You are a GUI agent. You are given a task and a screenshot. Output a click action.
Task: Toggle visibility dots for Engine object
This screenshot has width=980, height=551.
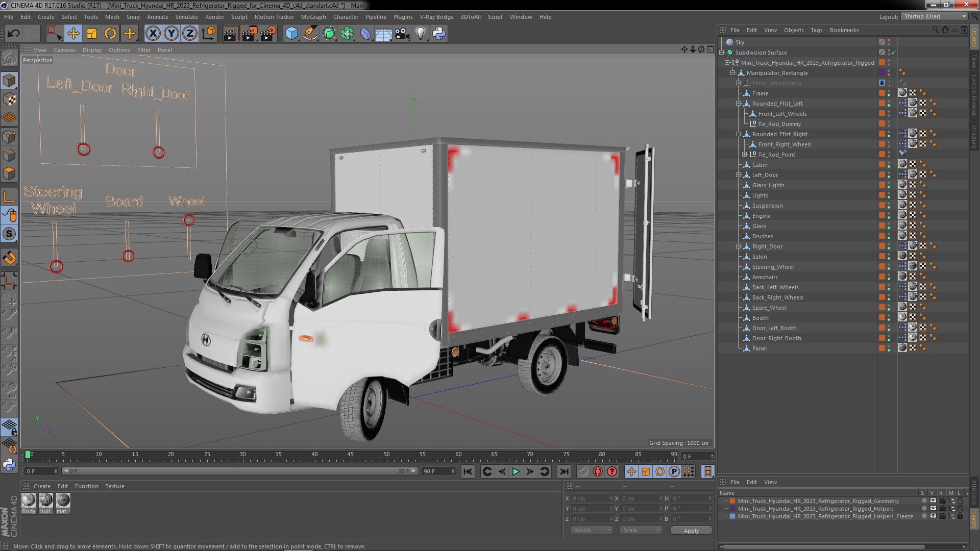coord(889,216)
